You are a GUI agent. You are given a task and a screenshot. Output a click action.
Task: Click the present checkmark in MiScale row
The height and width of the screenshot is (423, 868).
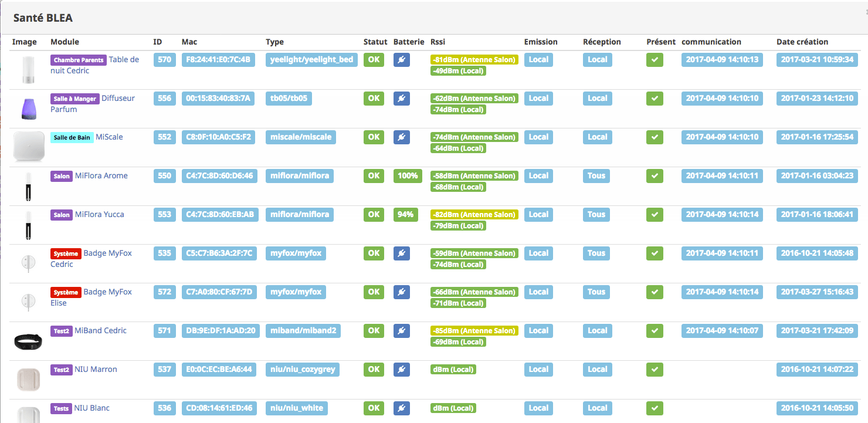tap(655, 137)
